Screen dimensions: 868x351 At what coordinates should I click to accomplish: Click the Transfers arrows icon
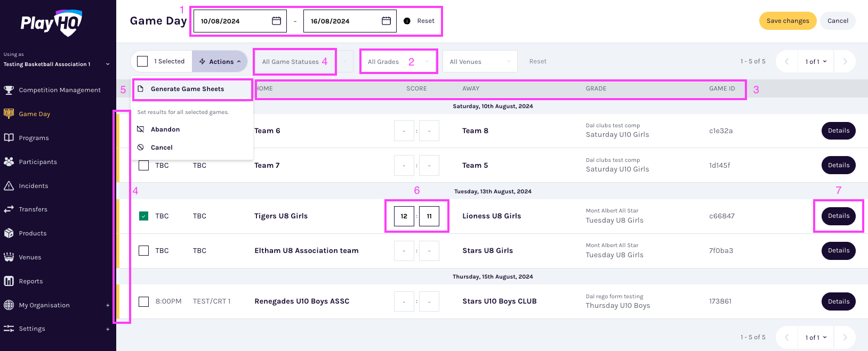coord(9,209)
